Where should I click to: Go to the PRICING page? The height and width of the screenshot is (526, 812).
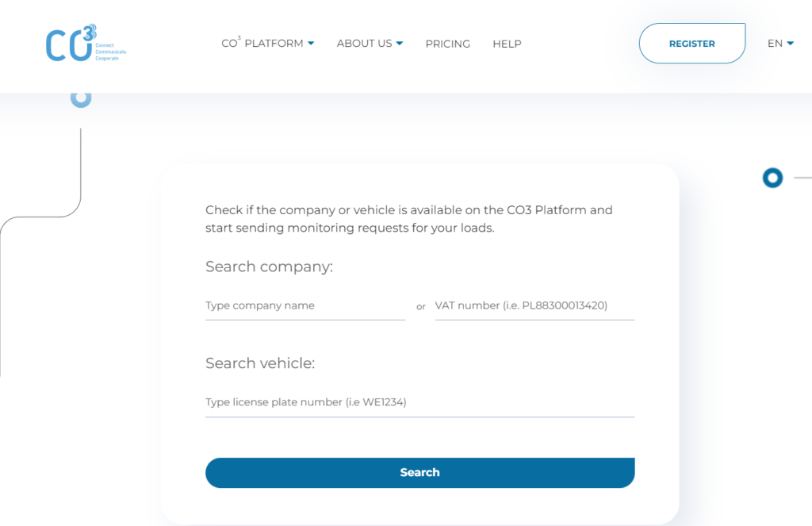click(447, 44)
